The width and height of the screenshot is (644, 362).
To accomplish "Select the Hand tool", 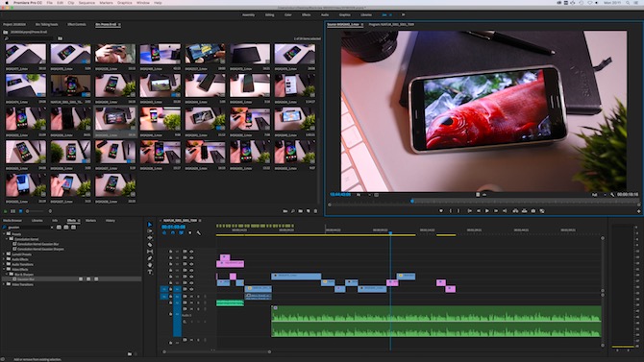I will 150,265.
